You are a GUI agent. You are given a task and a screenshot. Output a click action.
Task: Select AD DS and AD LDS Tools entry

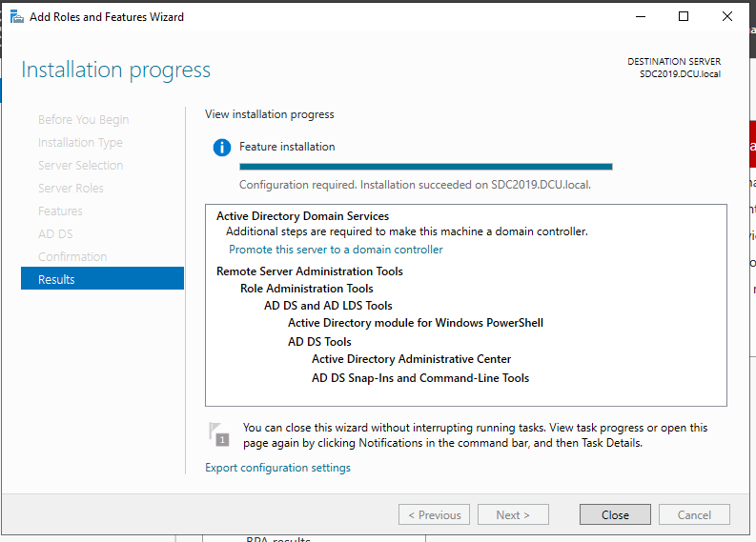point(328,306)
